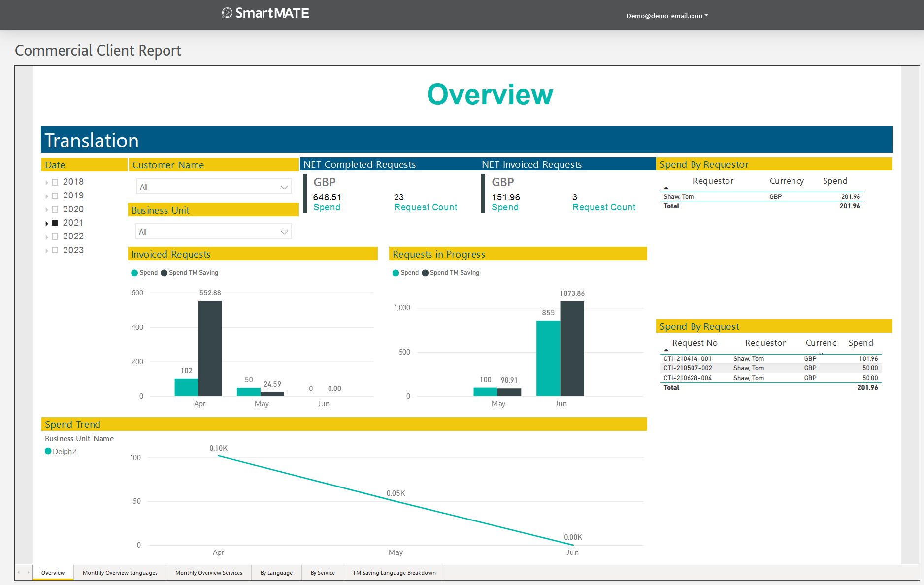
Task: Switch to TM Saving Language Breakdown tab
Action: pyautogui.click(x=394, y=573)
